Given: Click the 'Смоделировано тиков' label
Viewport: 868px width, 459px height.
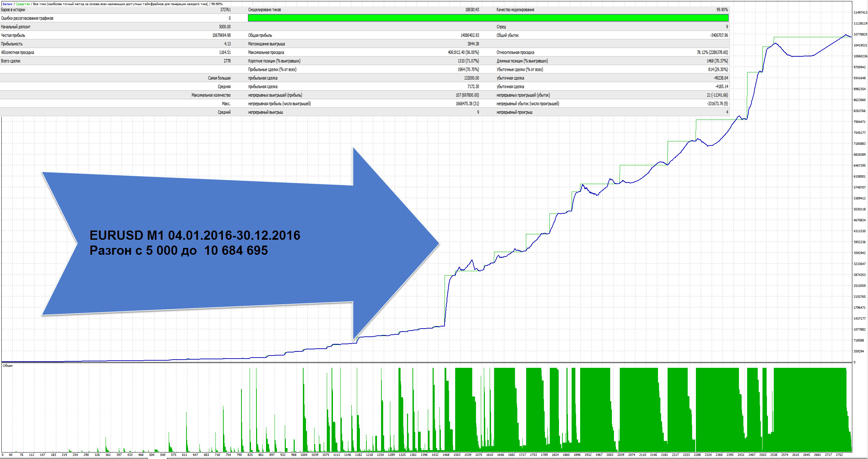Looking at the screenshot, I should click(265, 10).
